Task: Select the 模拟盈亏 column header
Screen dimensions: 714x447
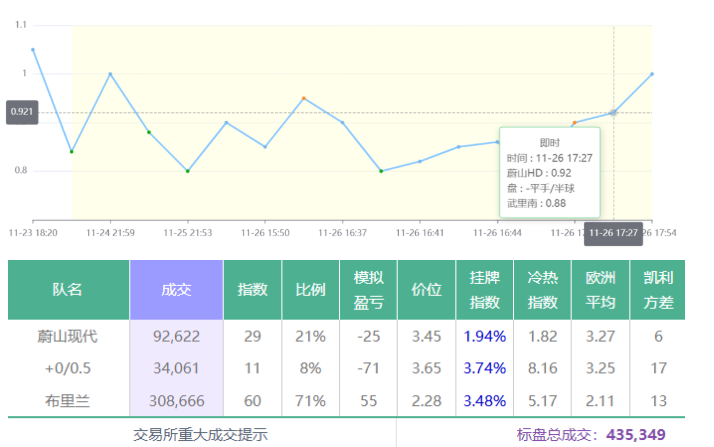Action: [x=368, y=289]
